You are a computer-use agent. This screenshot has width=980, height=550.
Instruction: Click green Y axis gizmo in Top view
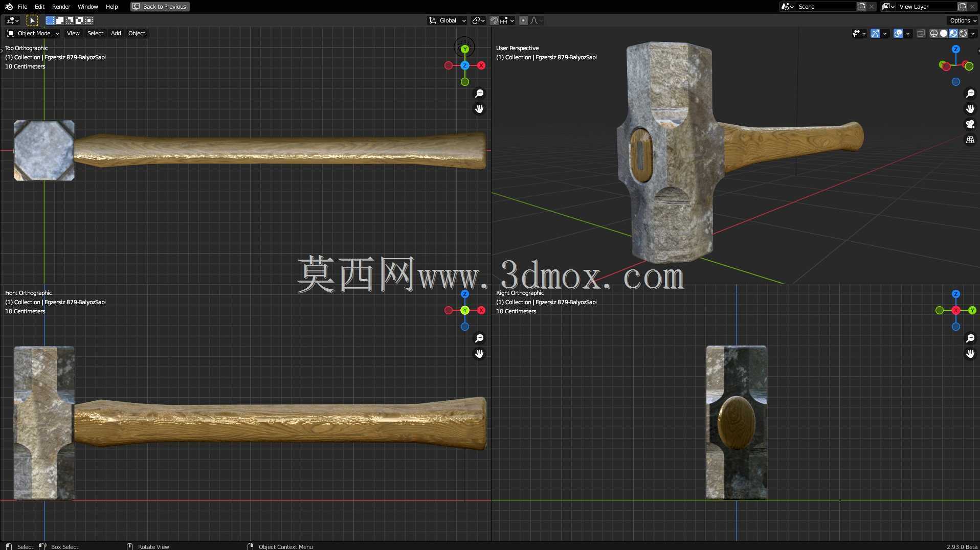[x=464, y=49]
